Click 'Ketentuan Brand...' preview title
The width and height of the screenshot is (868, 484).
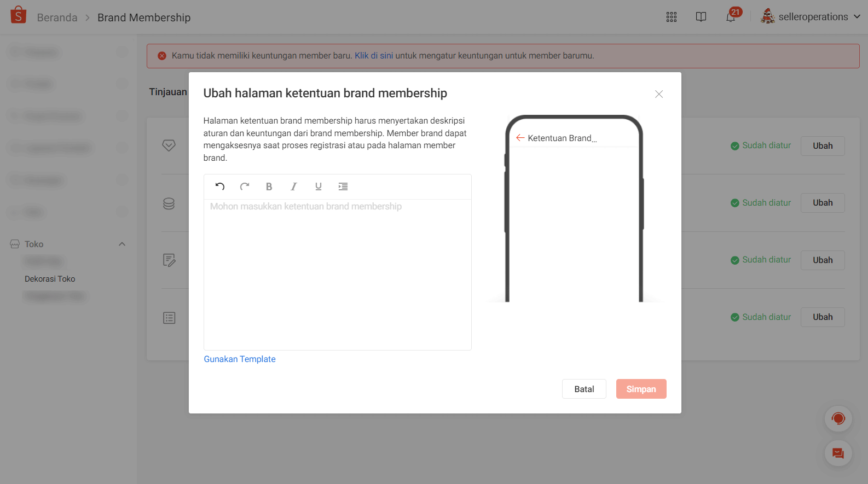[x=562, y=138]
